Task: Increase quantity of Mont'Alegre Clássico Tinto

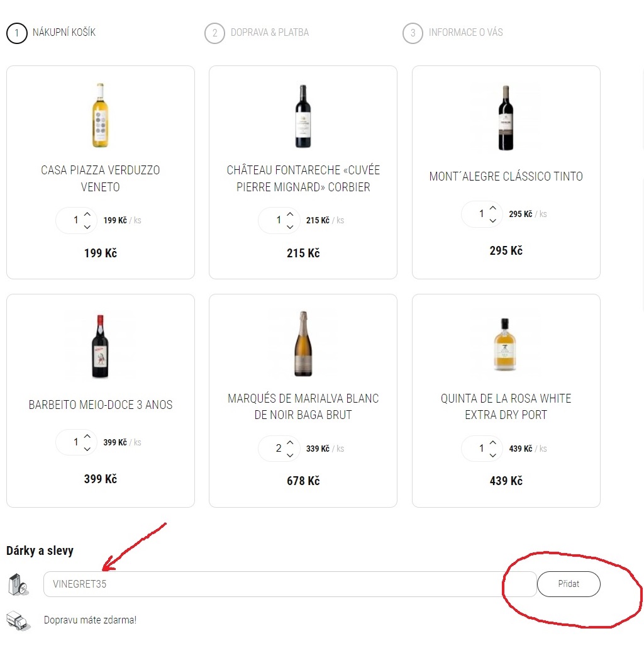Action: click(493, 208)
